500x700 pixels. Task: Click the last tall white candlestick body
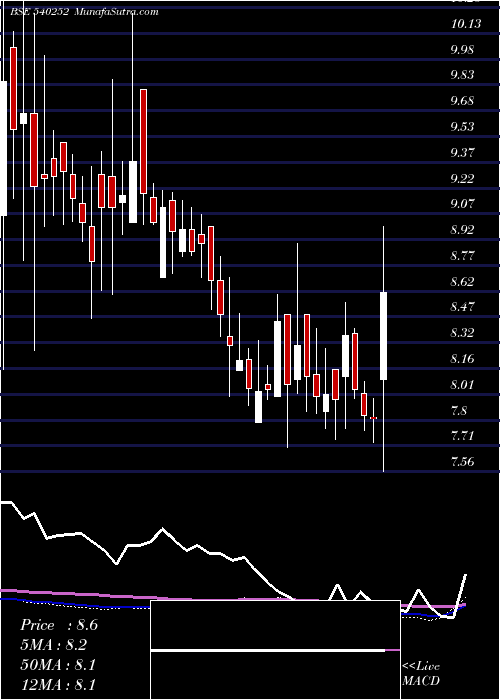pyautogui.click(x=383, y=336)
